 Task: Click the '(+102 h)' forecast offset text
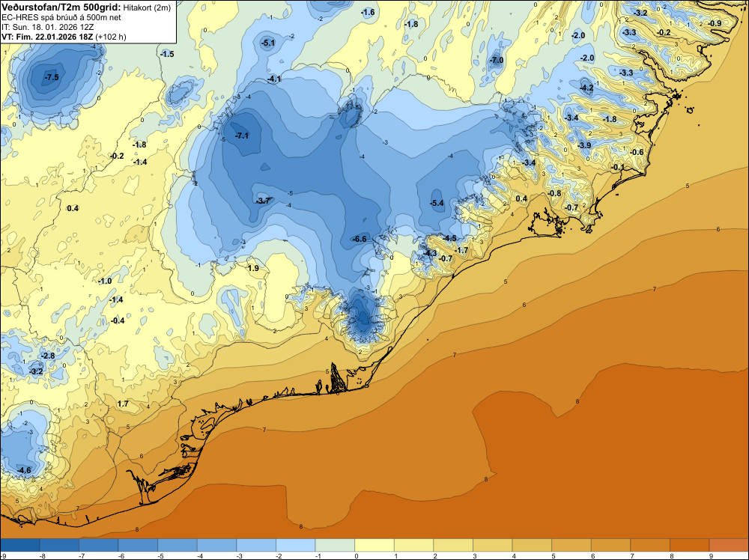click(x=111, y=37)
